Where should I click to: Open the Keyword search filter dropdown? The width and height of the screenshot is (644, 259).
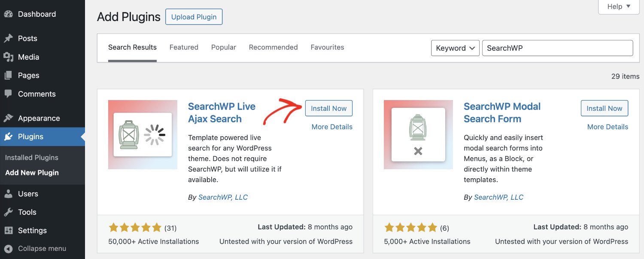(455, 48)
